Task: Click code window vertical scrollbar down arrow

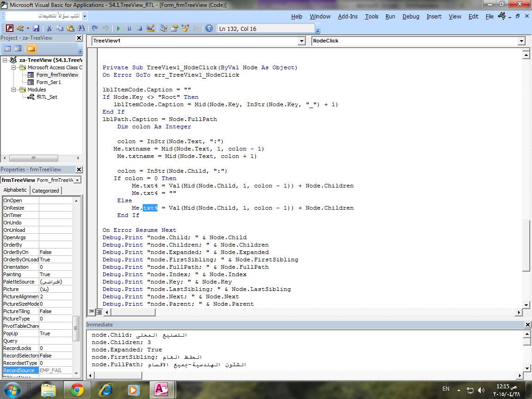Action: pos(526,305)
